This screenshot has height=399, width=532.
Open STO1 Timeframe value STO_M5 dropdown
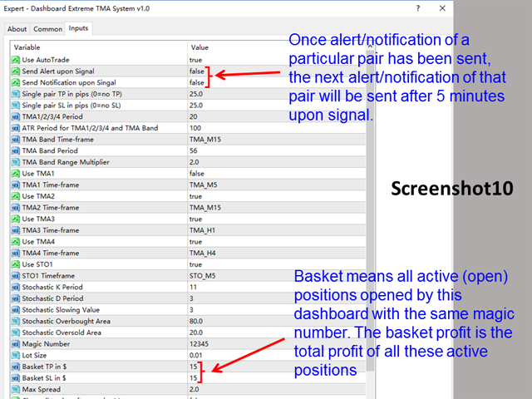(x=205, y=276)
